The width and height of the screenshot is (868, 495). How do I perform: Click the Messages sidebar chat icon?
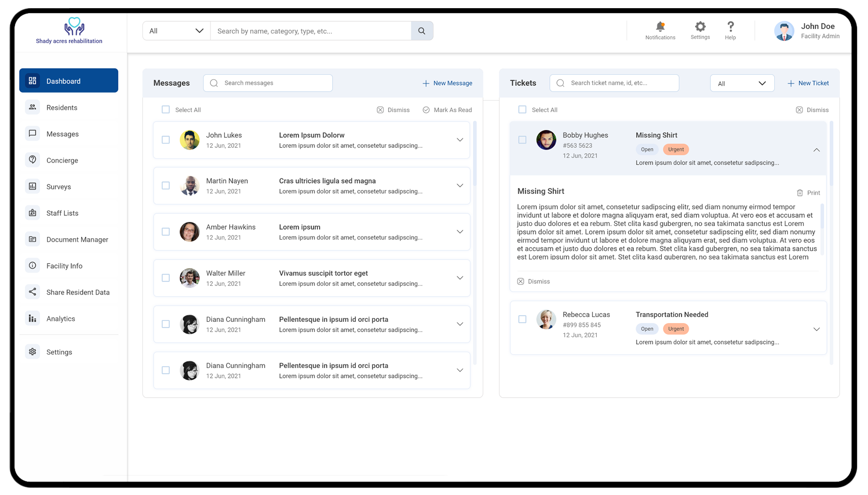click(33, 133)
